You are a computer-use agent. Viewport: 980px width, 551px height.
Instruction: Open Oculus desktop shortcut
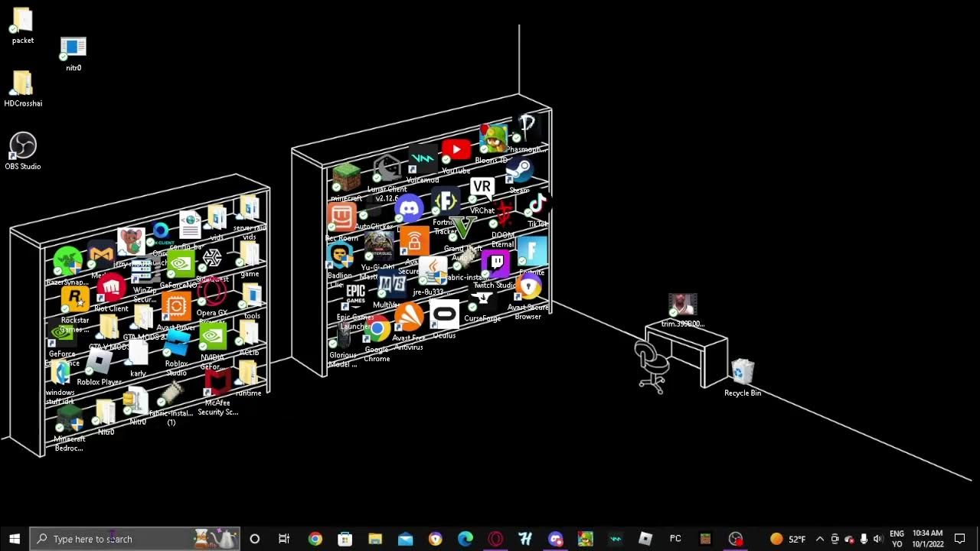[x=444, y=320]
